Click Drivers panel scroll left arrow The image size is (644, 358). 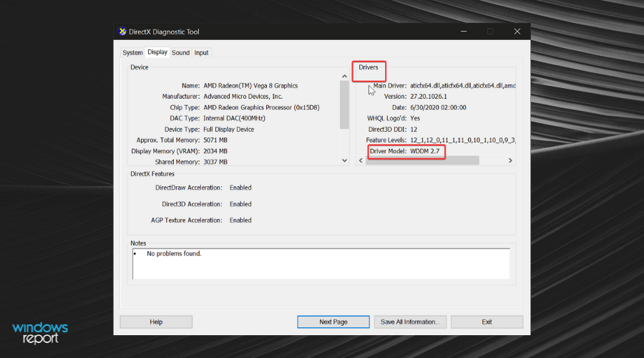pyautogui.click(x=361, y=160)
